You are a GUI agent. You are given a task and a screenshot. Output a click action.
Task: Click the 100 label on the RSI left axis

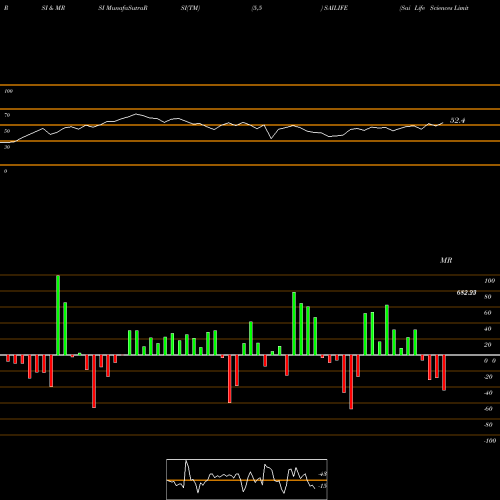point(8,91)
